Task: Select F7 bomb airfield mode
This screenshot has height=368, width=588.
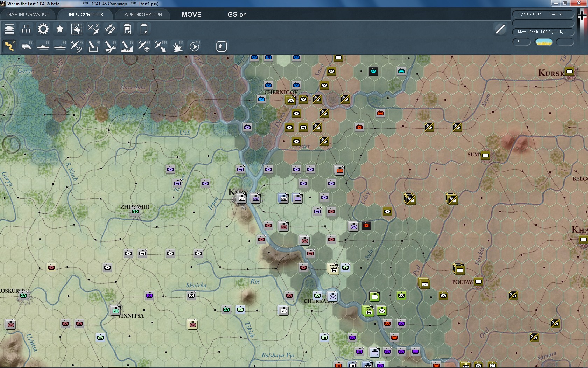Action: (110, 46)
